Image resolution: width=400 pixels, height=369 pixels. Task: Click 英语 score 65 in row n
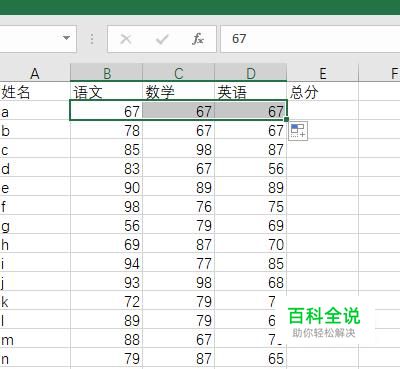(x=251, y=357)
